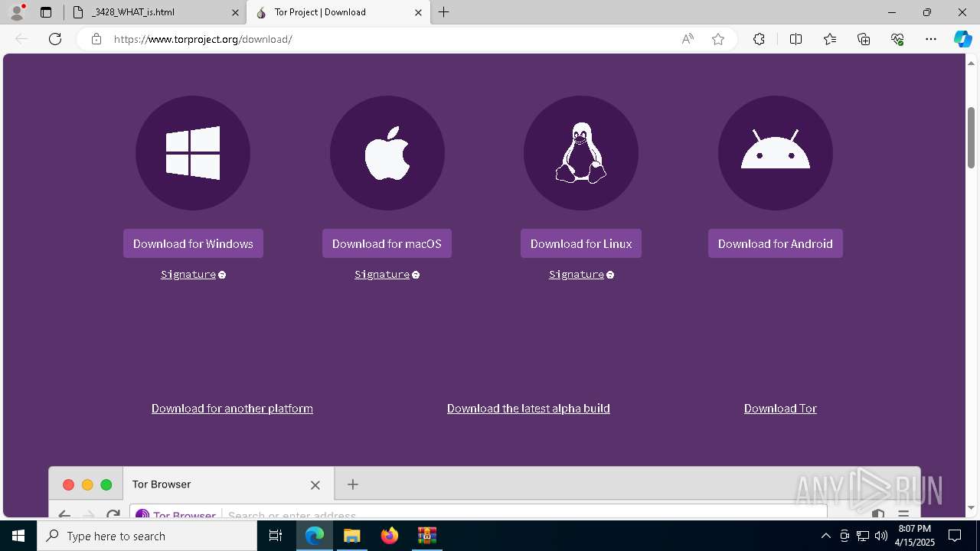Open Download for another platform link

pos(232,408)
